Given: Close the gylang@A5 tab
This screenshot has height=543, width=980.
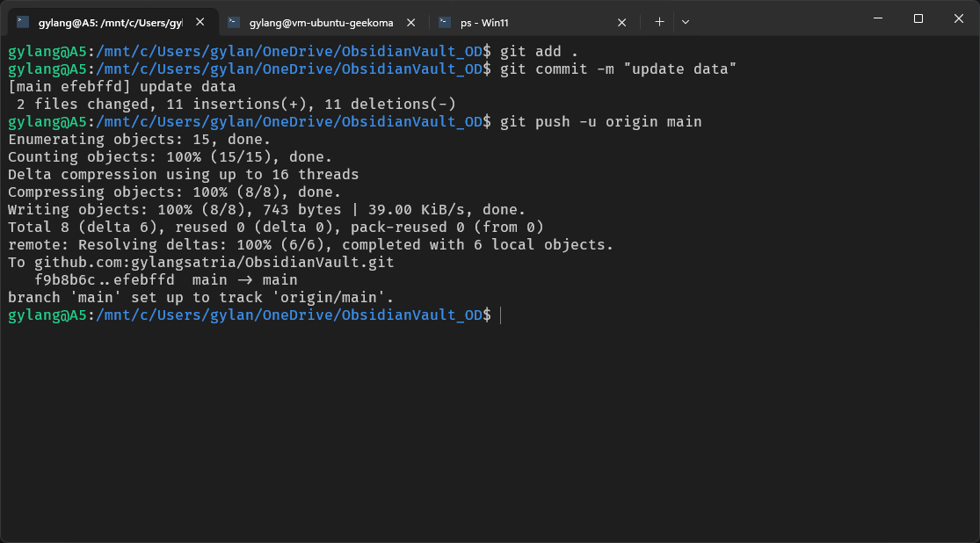Looking at the screenshot, I should coord(200,22).
